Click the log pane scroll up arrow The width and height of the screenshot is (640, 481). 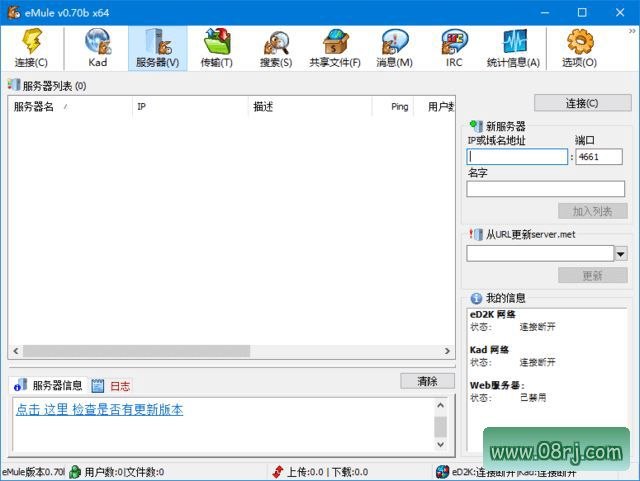pos(440,405)
